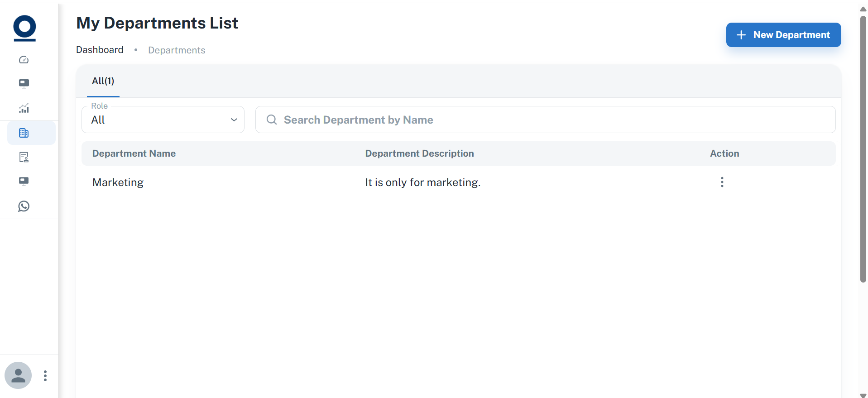The image size is (868, 398).
Task: Go to Dashboard breadcrumb link
Action: (100, 50)
